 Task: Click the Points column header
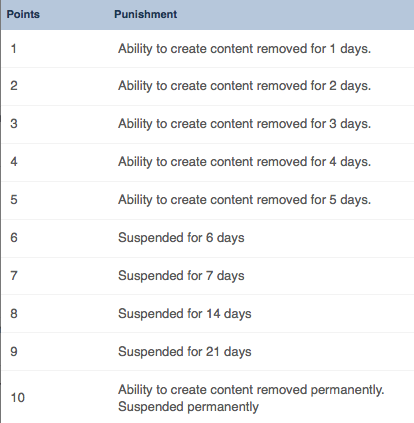coord(23,14)
